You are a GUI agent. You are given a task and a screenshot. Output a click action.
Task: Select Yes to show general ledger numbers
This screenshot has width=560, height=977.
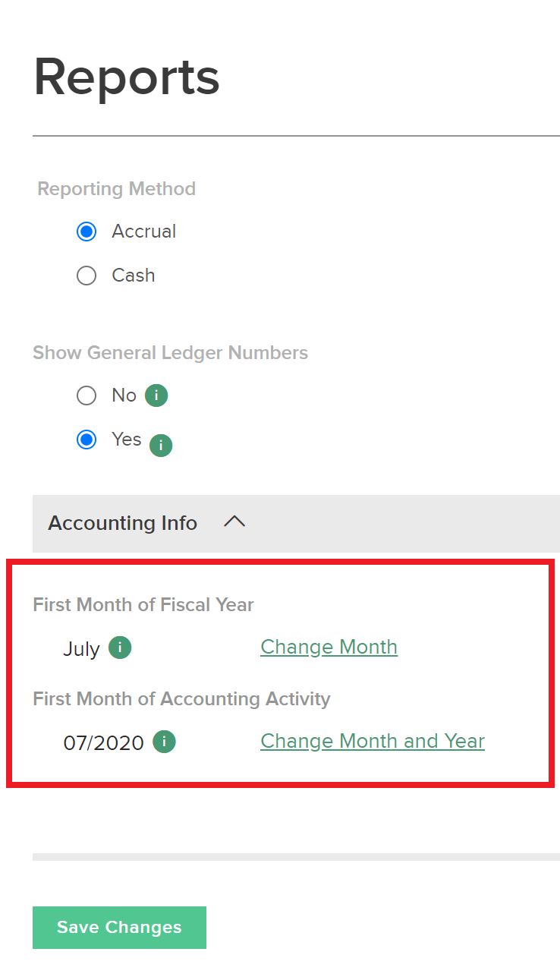coord(87,439)
